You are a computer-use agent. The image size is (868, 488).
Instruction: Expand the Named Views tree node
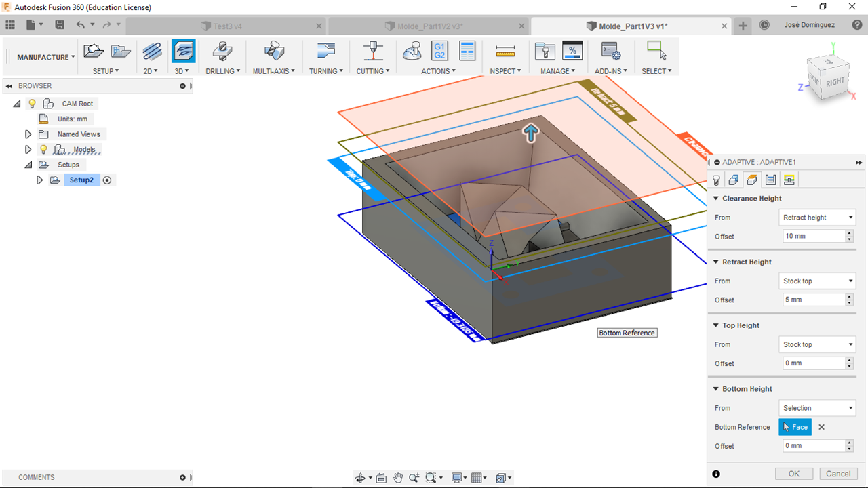pyautogui.click(x=28, y=134)
